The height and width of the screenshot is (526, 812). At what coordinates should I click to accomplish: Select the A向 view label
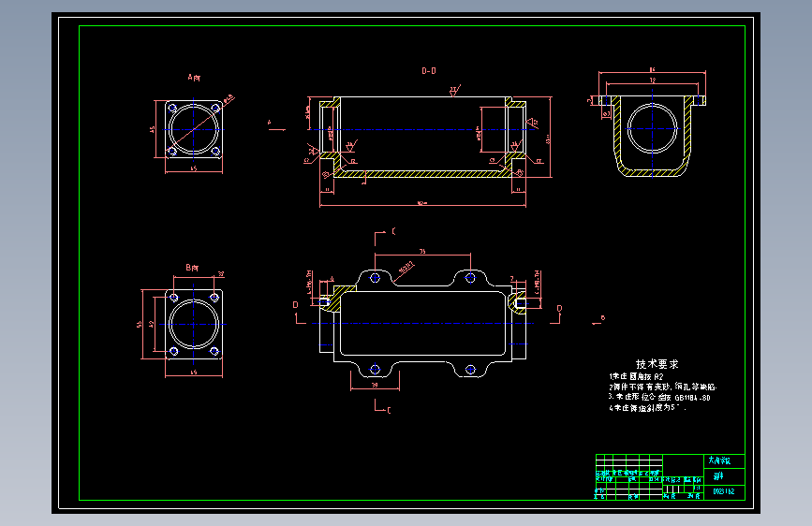(194, 78)
